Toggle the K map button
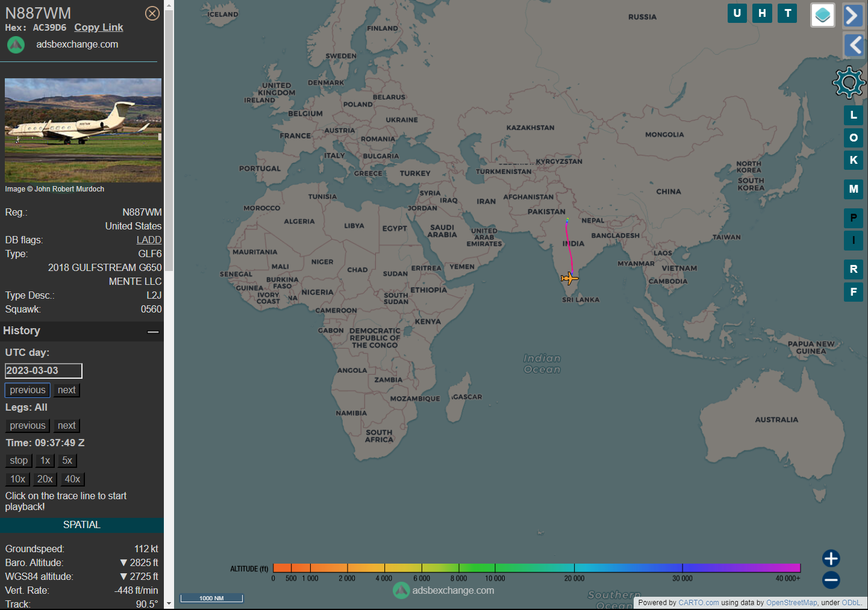Screen dimensions: 868x610 (854, 160)
